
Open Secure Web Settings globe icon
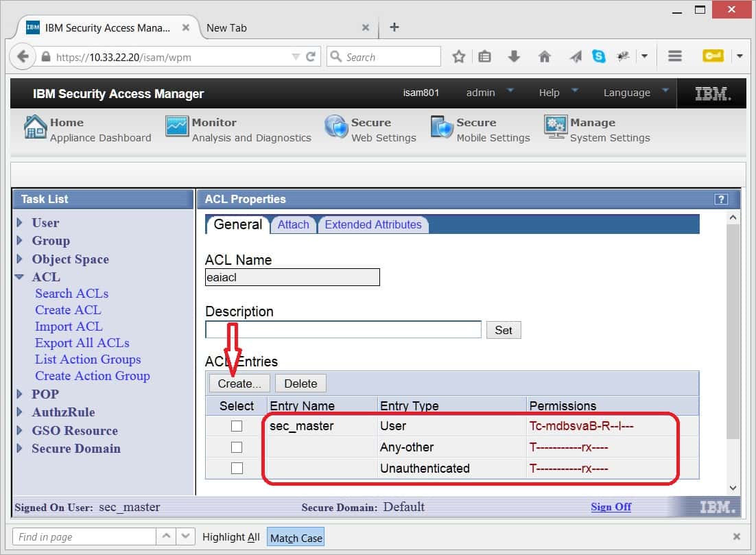335,127
